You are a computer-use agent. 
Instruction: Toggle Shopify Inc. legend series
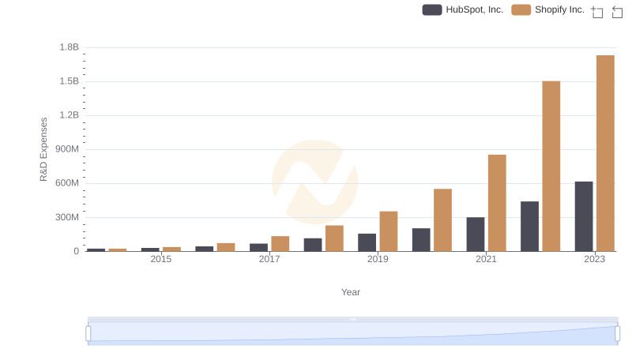click(547, 9)
